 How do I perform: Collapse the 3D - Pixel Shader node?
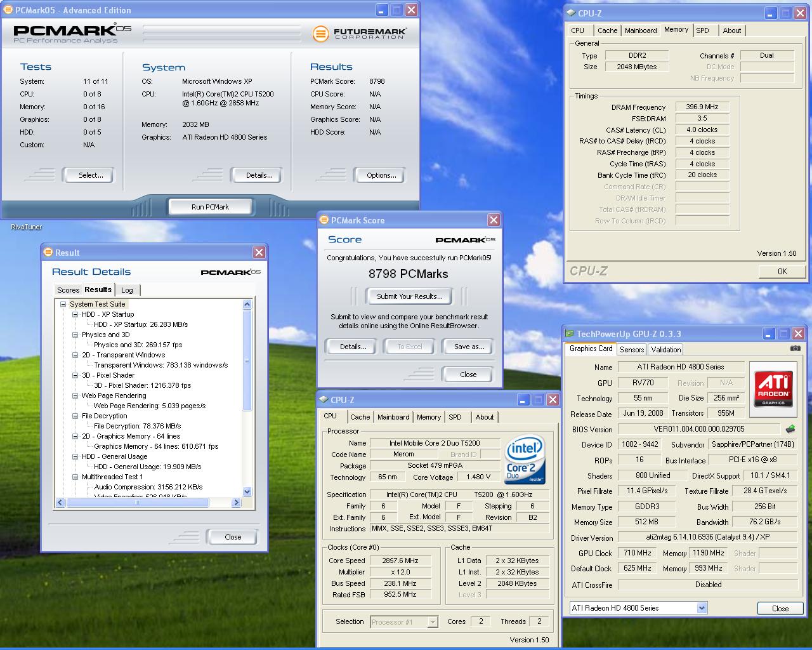click(75, 375)
